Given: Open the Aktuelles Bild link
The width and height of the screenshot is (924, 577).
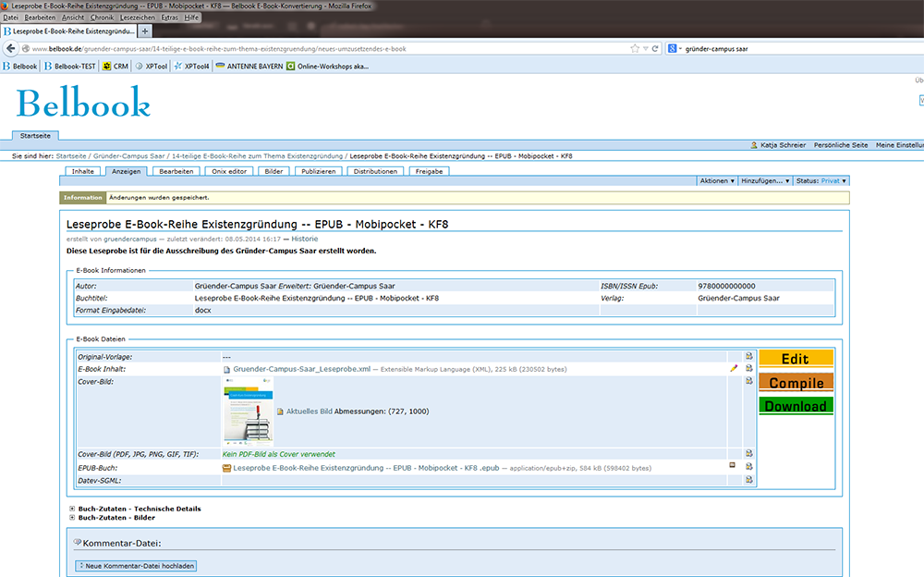Looking at the screenshot, I should click(x=310, y=411).
